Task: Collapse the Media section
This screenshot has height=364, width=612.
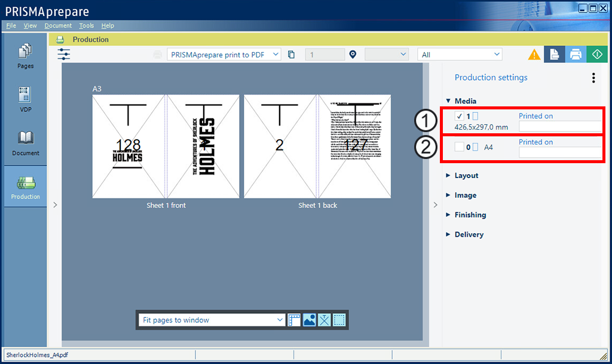Action: tap(448, 100)
